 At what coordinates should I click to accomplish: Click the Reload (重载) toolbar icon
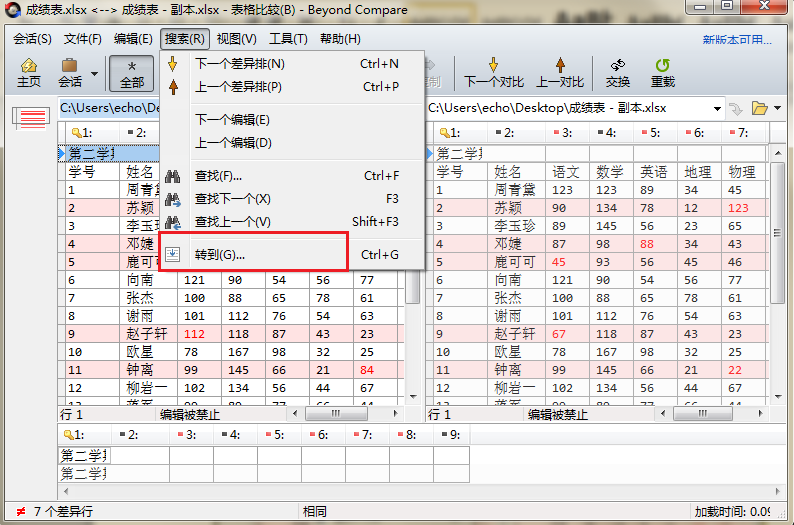click(662, 73)
